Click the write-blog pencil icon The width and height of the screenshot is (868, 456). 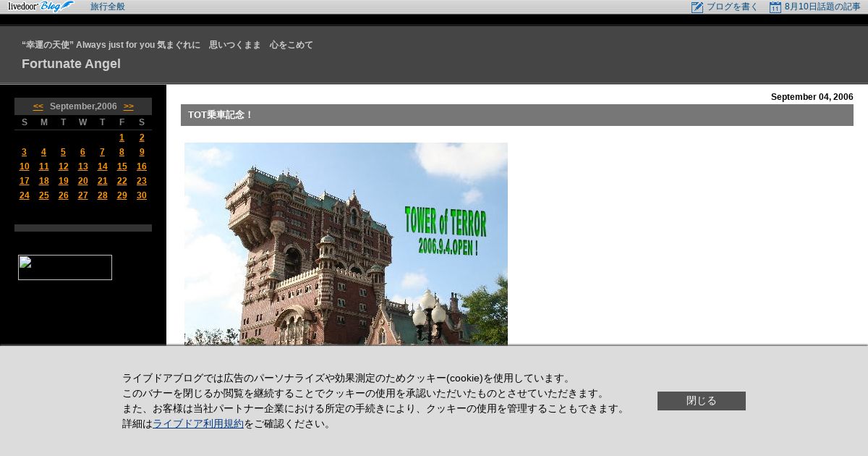(697, 7)
